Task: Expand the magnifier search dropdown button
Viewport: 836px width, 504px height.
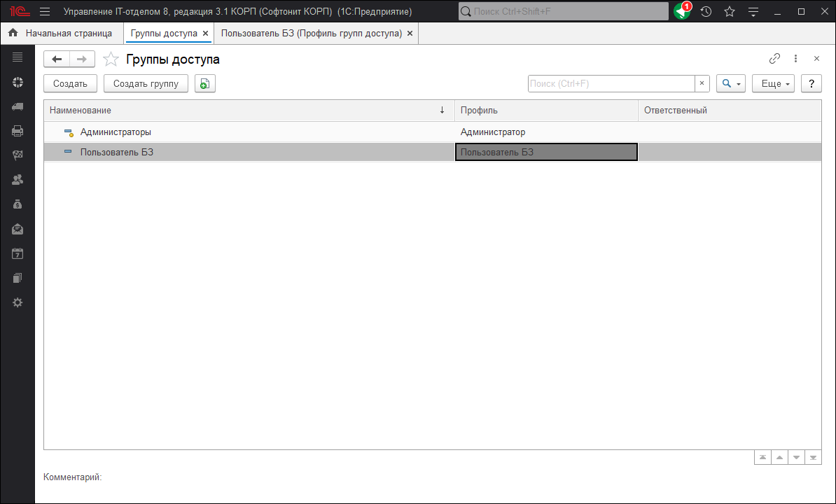Action: point(730,84)
